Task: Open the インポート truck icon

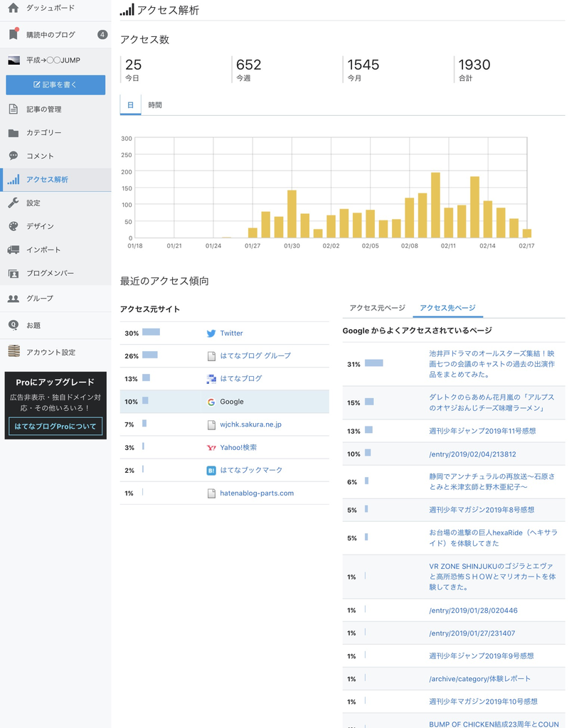Action: click(x=14, y=250)
